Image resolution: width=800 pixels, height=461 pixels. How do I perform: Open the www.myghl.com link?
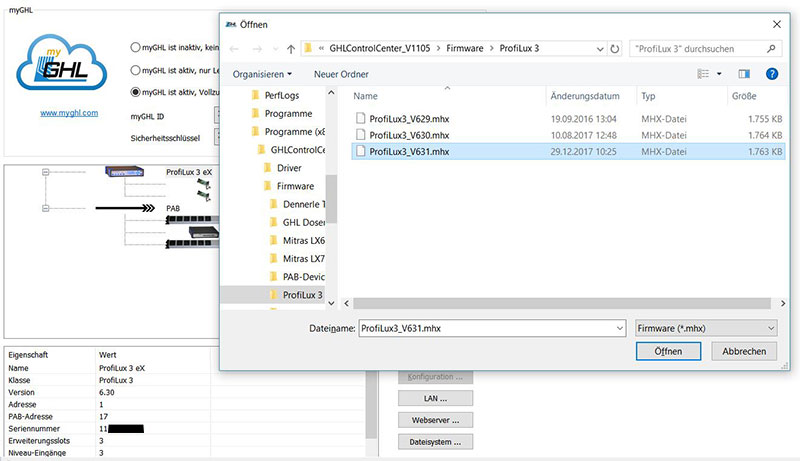point(69,113)
